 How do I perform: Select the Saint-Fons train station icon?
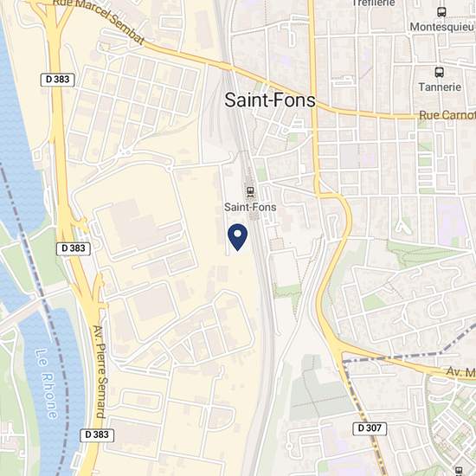click(250, 191)
